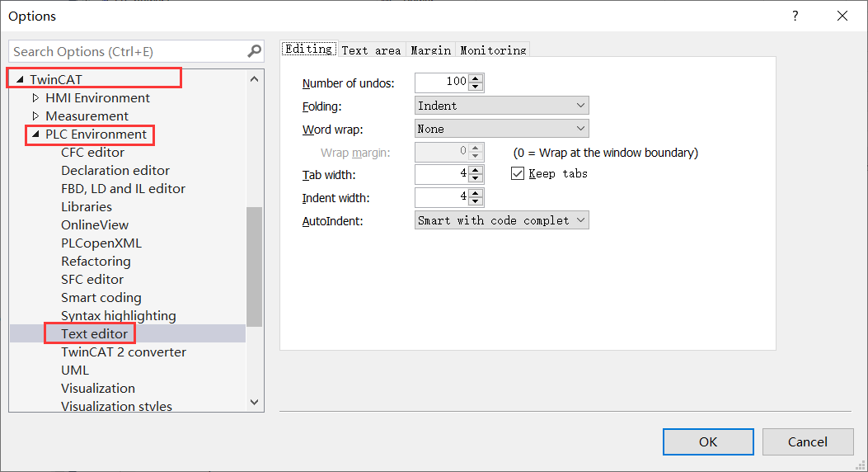The image size is (868, 472).
Task: Decrease Indent width value
Action: pos(476,201)
